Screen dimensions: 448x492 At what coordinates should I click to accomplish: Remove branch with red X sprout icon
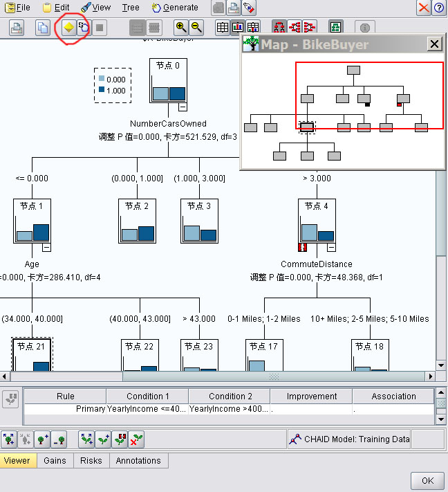pos(136,439)
